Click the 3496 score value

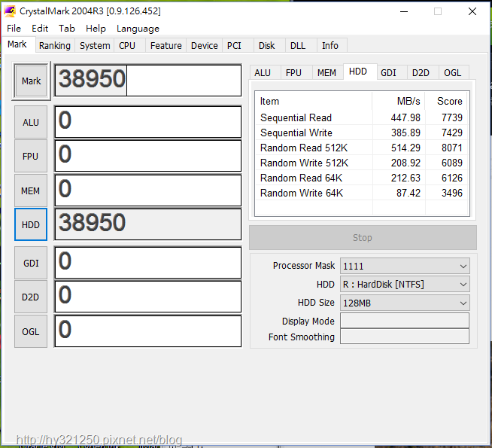[452, 193]
